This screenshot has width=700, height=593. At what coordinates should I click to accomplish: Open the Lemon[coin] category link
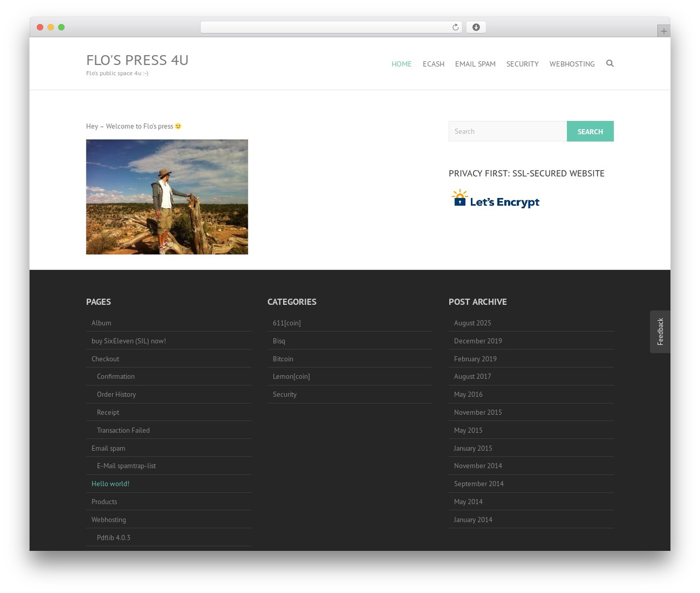pyautogui.click(x=291, y=376)
